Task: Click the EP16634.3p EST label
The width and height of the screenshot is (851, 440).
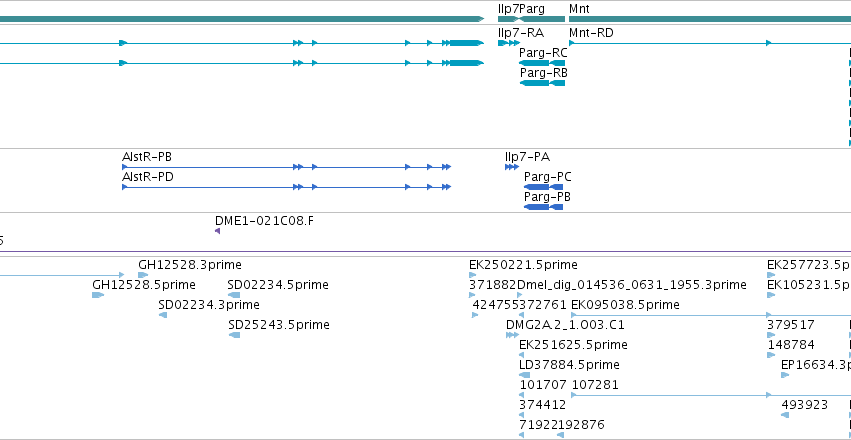Action: (x=816, y=365)
